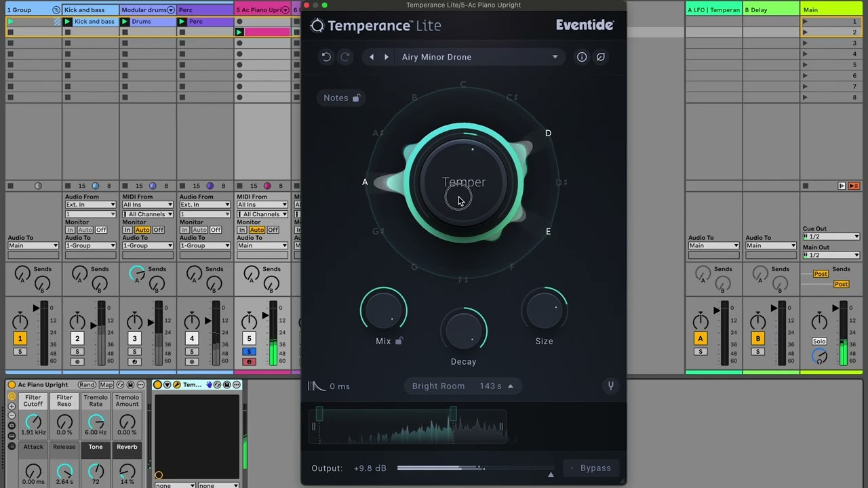Click the tuning fork icon

[x=610, y=386]
